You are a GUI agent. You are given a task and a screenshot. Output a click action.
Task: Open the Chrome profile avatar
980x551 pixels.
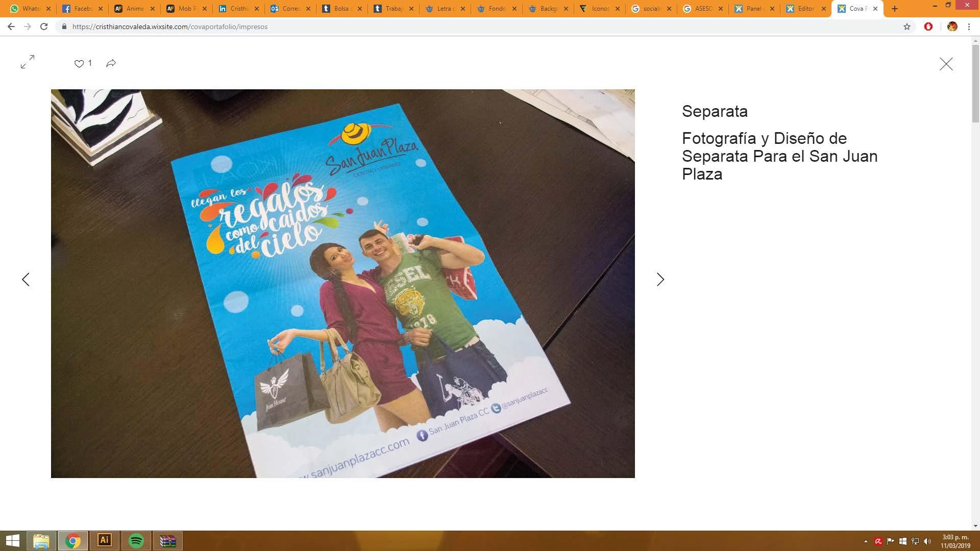[952, 27]
